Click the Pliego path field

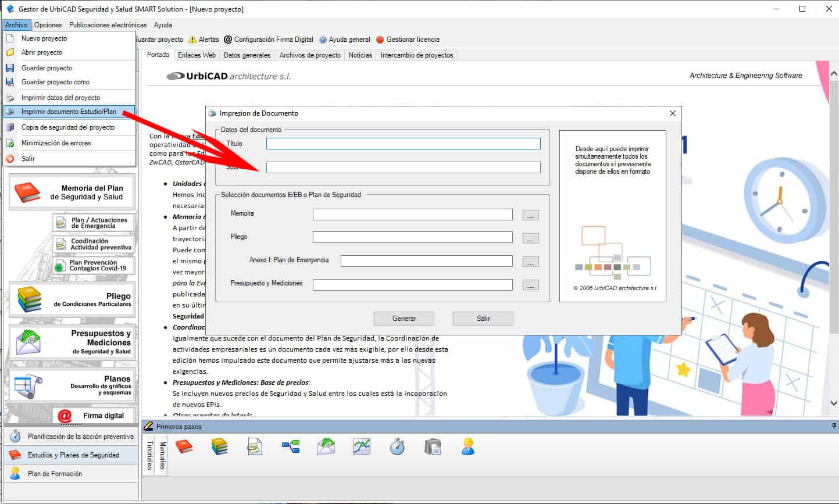[413, 237]
